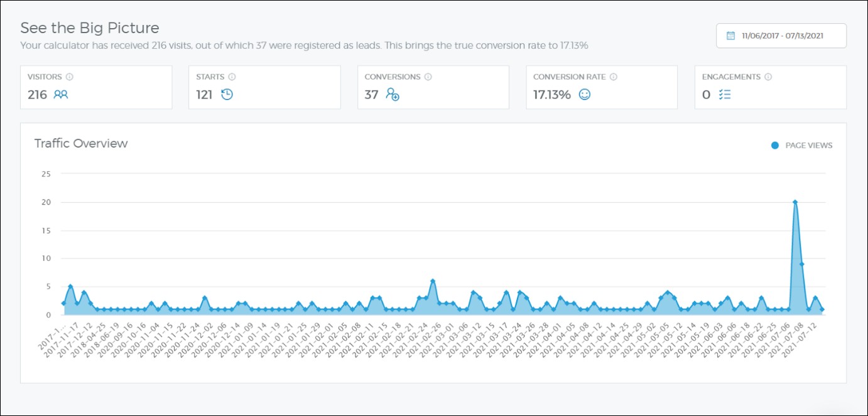Toggle the PAGE VIEWS legend series

click(x=808, y=146)
